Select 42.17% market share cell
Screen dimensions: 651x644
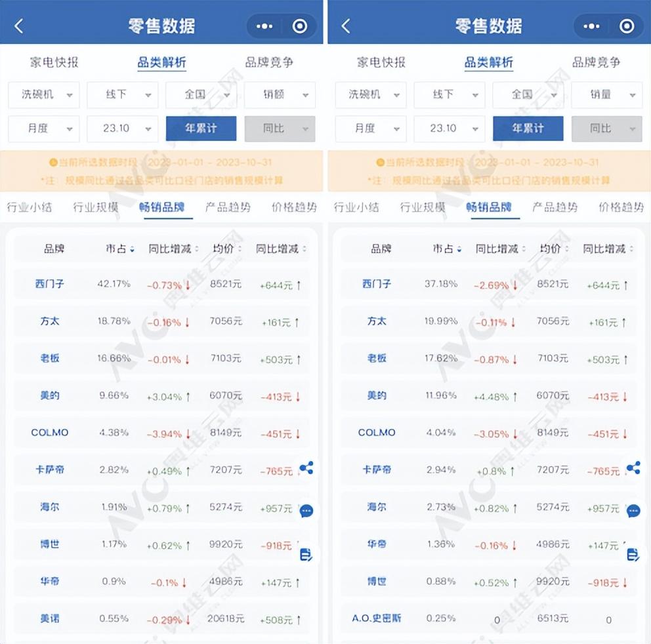tap(114, 284)
